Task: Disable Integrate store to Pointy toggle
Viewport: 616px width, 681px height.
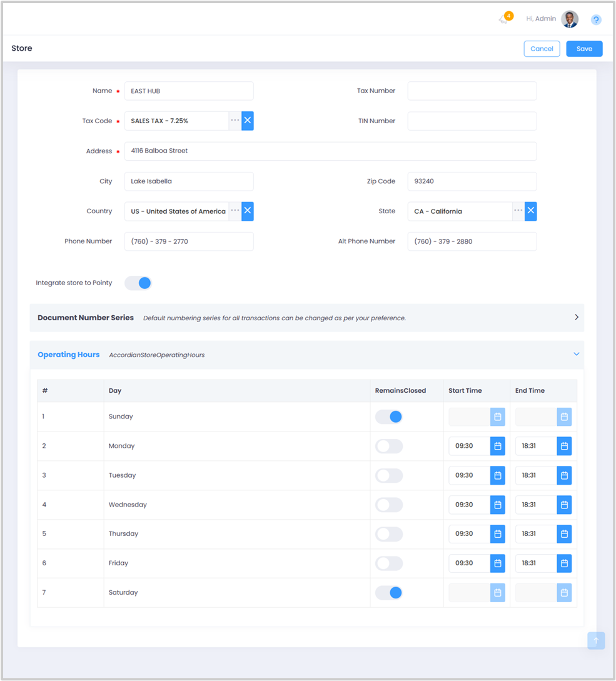Action: point(138,283)
